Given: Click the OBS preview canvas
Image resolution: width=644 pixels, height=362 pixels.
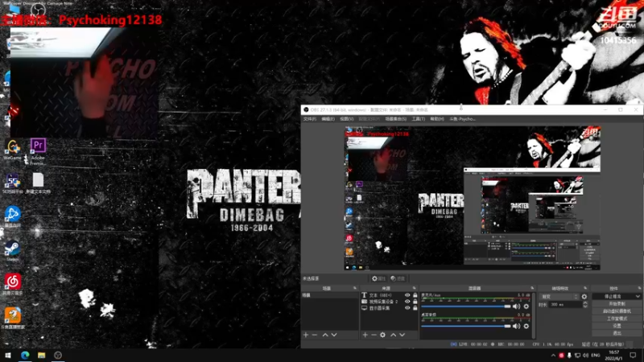Looking at the screenshot, I should pyautogui.click(x=473, y=198).
